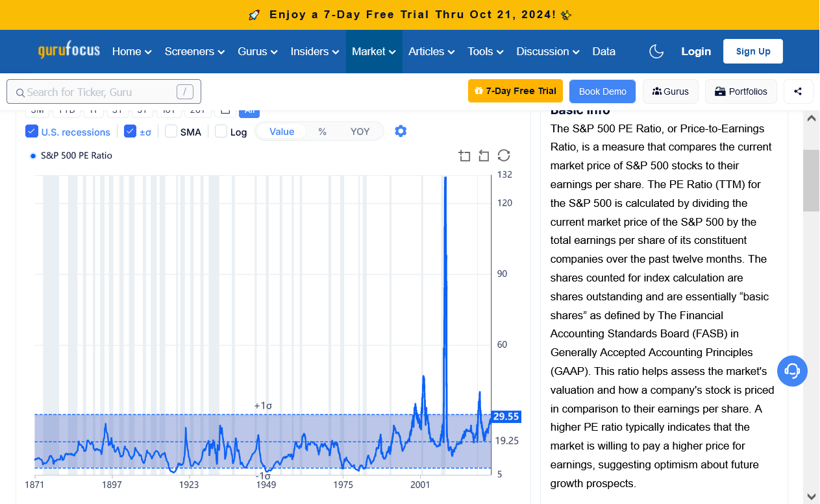Click the 1949 x-axis label
The image size is (820, 504).
(x=266, y=485)
